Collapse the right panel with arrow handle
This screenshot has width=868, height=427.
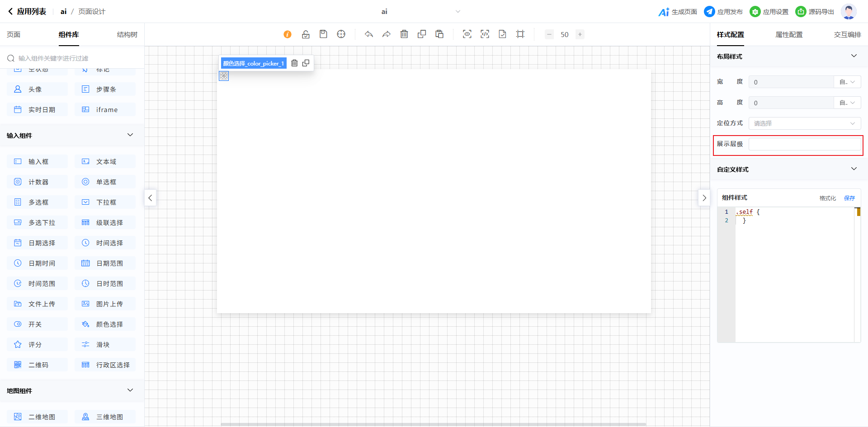[x=704, y=198]
